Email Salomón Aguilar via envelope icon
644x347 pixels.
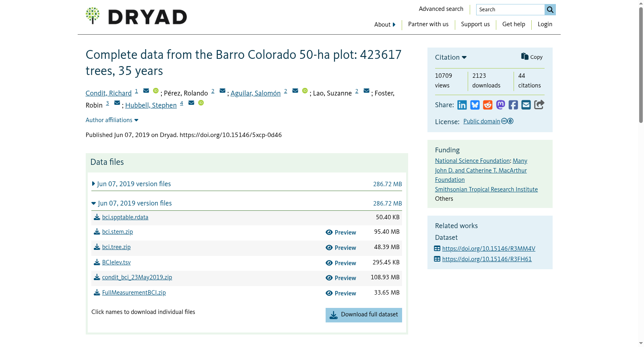pyautogui.click(x=295, y=91)
